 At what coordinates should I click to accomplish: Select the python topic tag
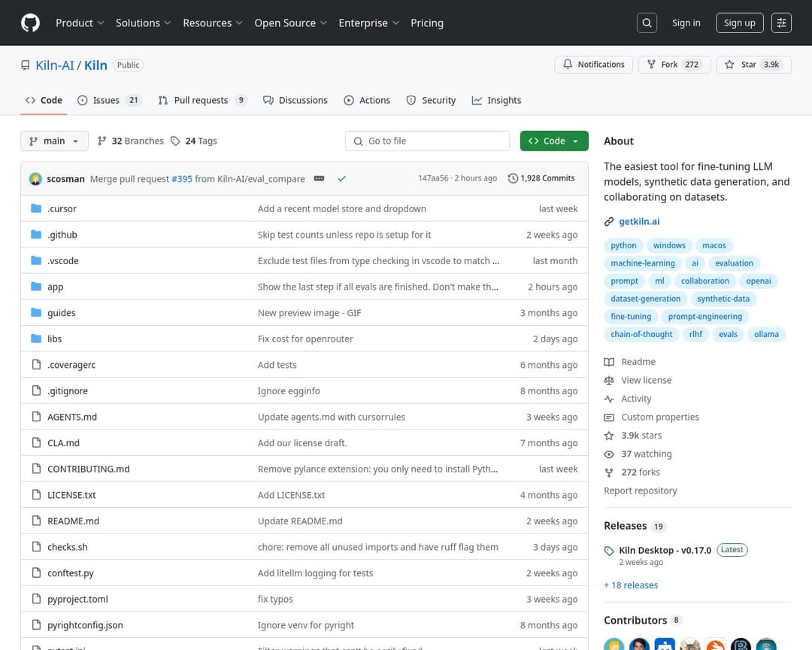coord(623,246)
